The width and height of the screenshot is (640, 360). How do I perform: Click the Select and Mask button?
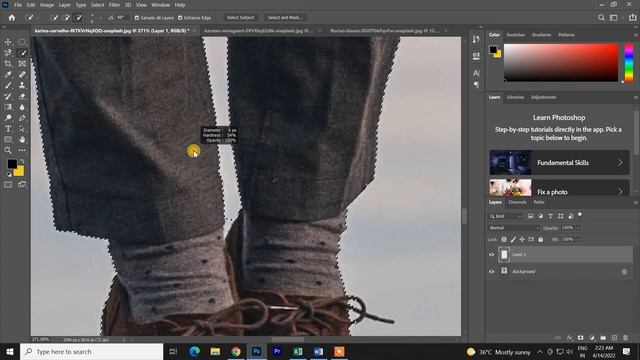tap(285, 18)
